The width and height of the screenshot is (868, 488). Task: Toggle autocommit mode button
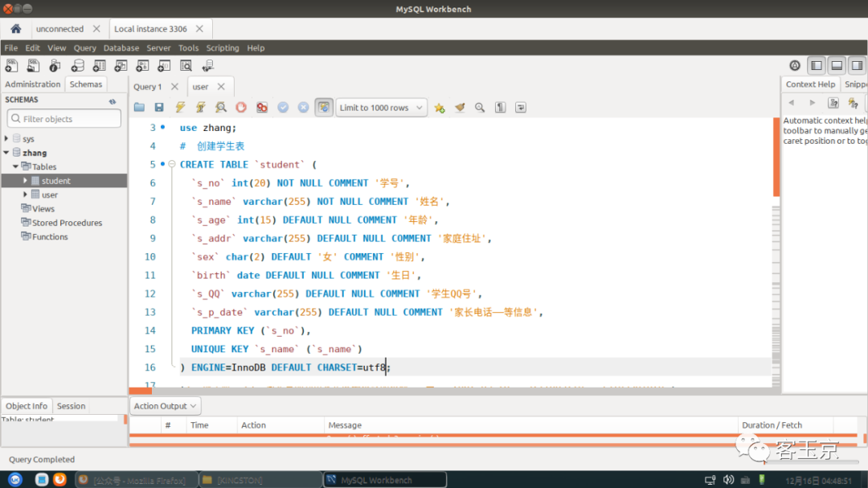pos(324,108)
